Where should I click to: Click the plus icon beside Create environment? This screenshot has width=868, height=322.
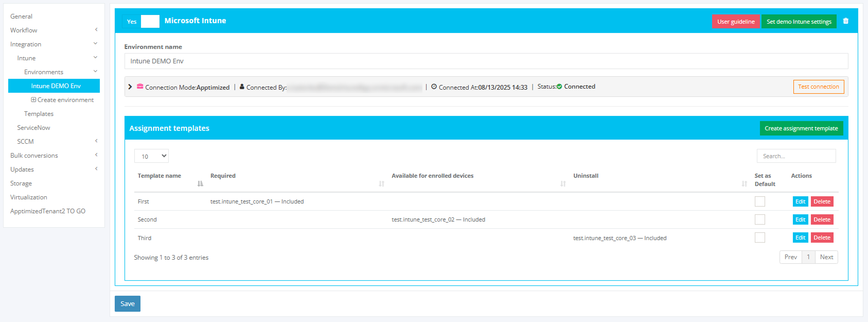[33, 100]
